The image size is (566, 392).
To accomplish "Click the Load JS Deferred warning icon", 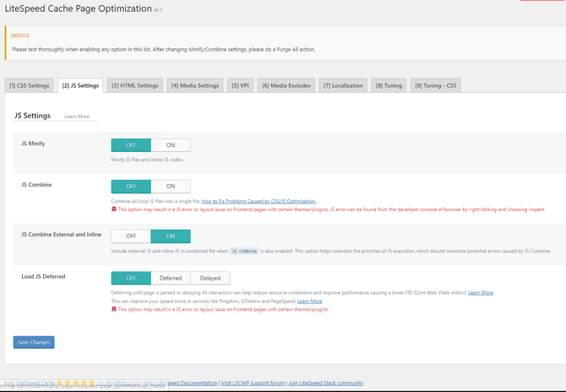I will click(114, 309).
